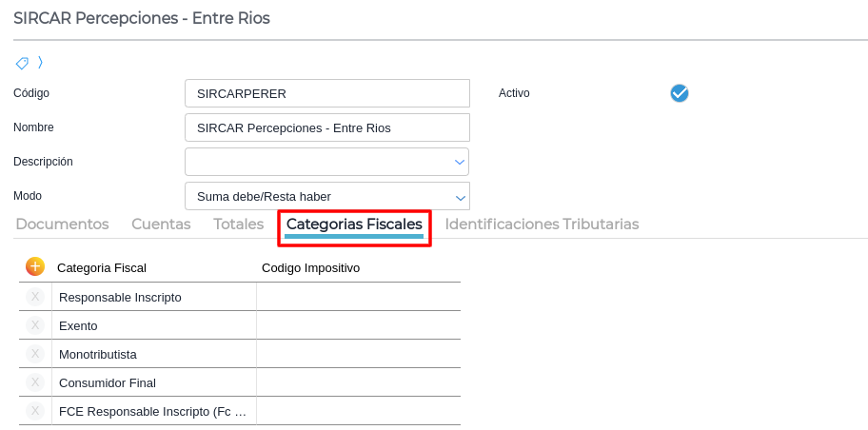Screen dimensions: 868x430
Task: Click the Código input field
Action: (326, 93)
